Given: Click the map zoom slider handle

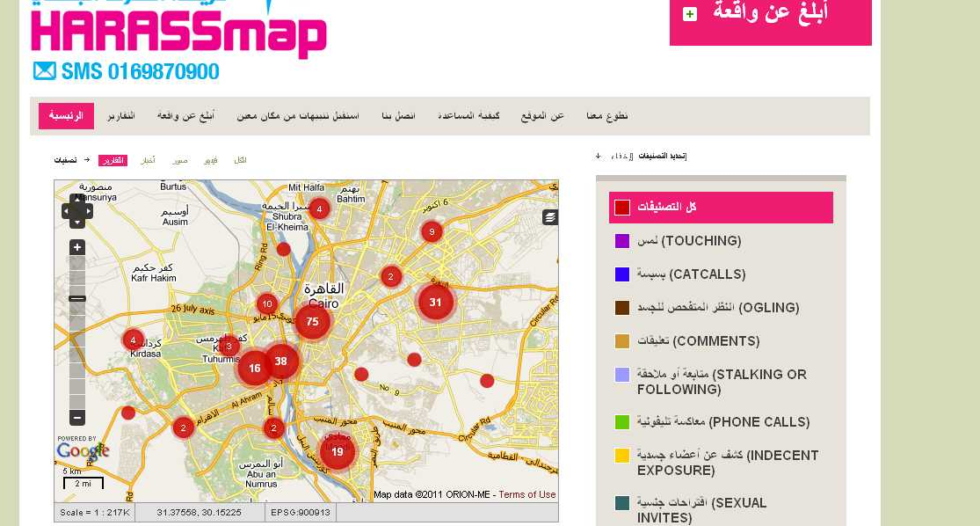Looking at the screenshot, I should 77,298.
